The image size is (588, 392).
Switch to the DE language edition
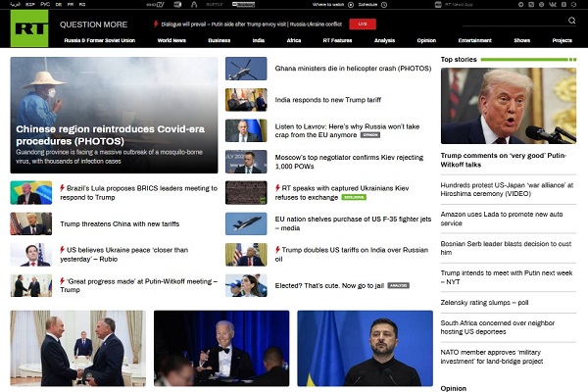pyautogui.click(x=59, y=5)
